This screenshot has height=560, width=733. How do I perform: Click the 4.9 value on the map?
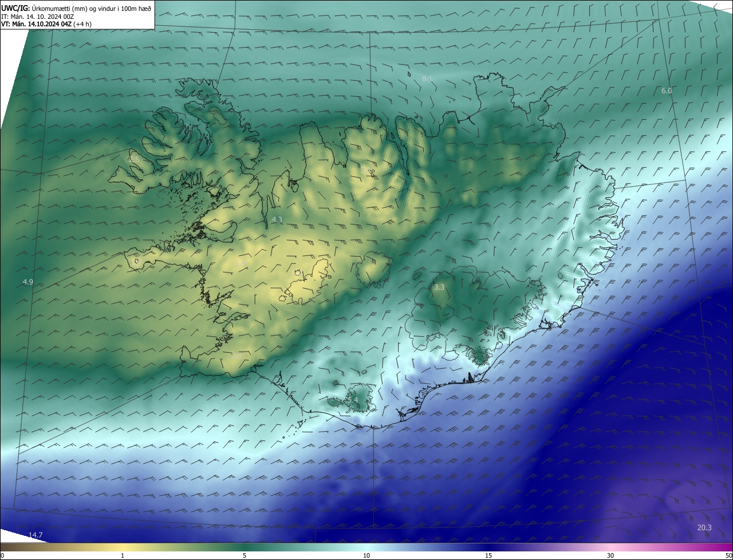pyautogui.click(x=28, y=282)
